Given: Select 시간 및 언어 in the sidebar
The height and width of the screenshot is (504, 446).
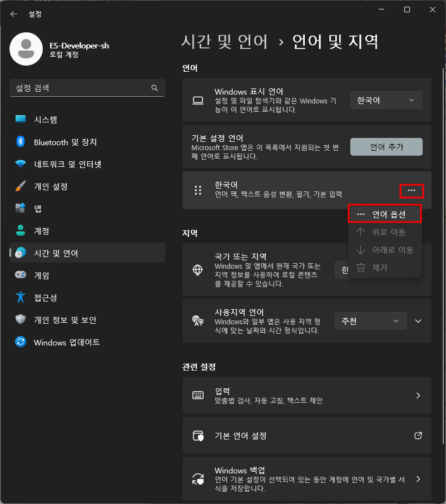Looking at the screenshot, I should tap(87, 253).
